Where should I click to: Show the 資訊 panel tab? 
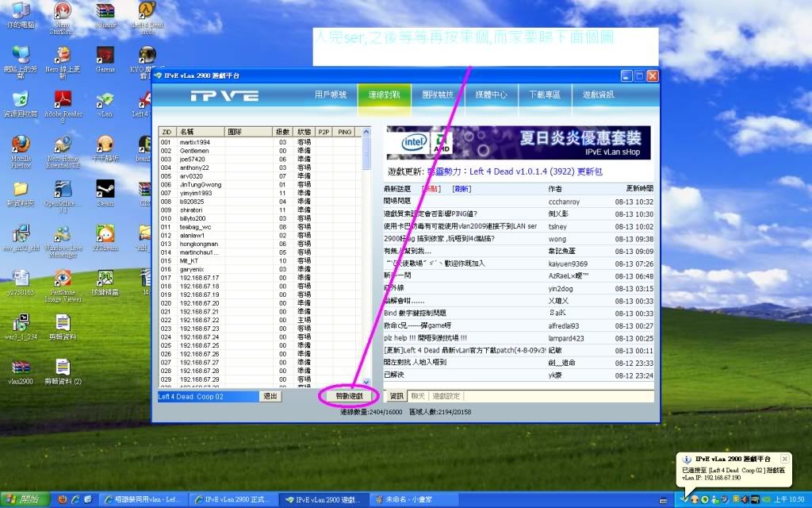396,396
